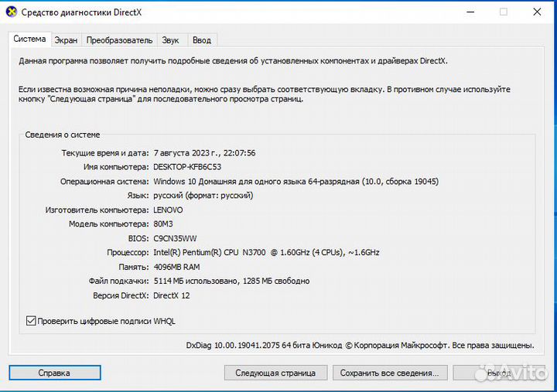Click computer model value 80M3

pos(163,224)
